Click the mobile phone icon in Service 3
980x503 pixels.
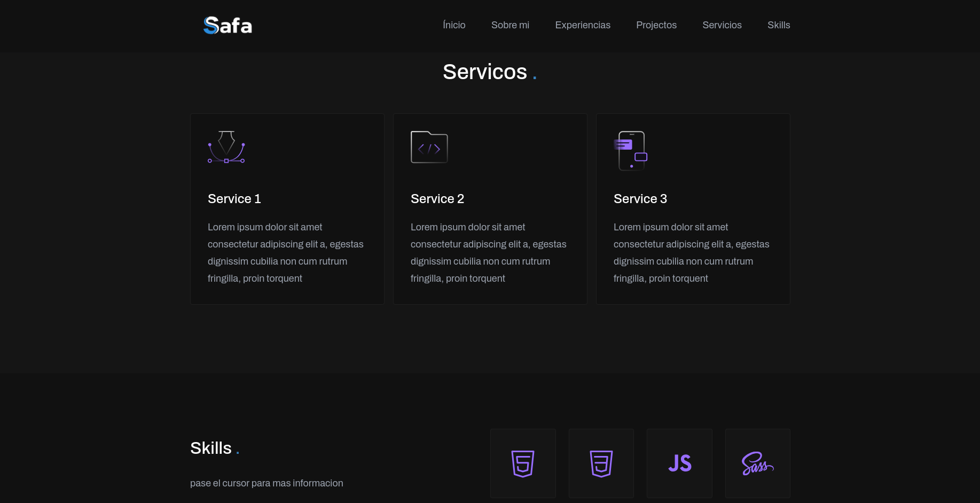coord(631,150)
